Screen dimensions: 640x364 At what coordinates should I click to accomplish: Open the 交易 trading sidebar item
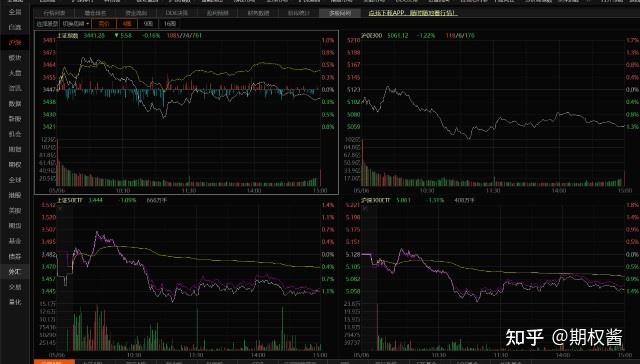pos(15,287)
